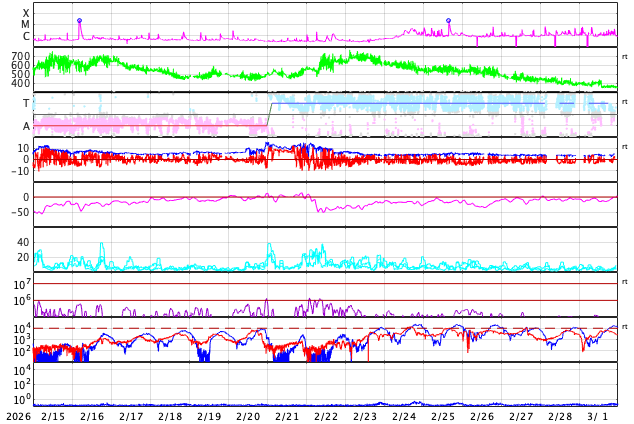Screen dimensions: 634x424
Task: Click the rt label beside the green plot
Action: coord(625,57)
